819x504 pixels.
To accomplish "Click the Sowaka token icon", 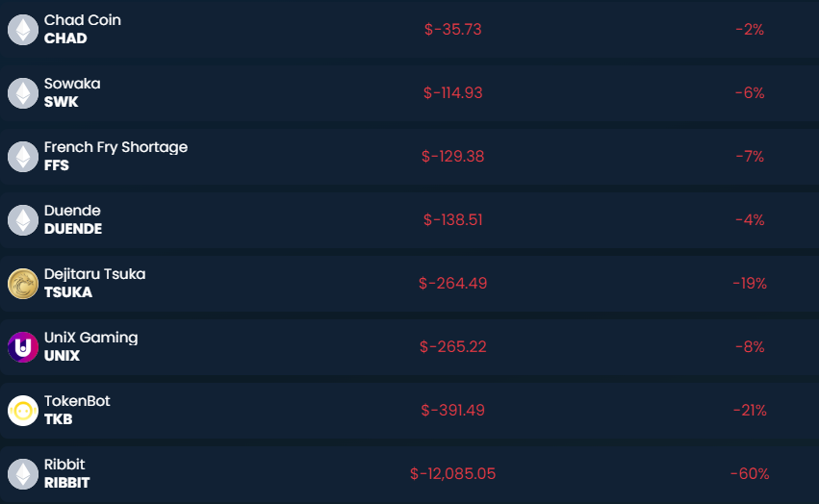I will click(22, 93).
